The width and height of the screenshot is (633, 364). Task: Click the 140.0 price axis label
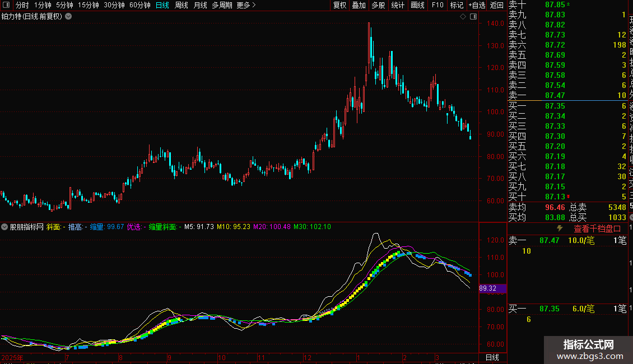click(495, 24)
